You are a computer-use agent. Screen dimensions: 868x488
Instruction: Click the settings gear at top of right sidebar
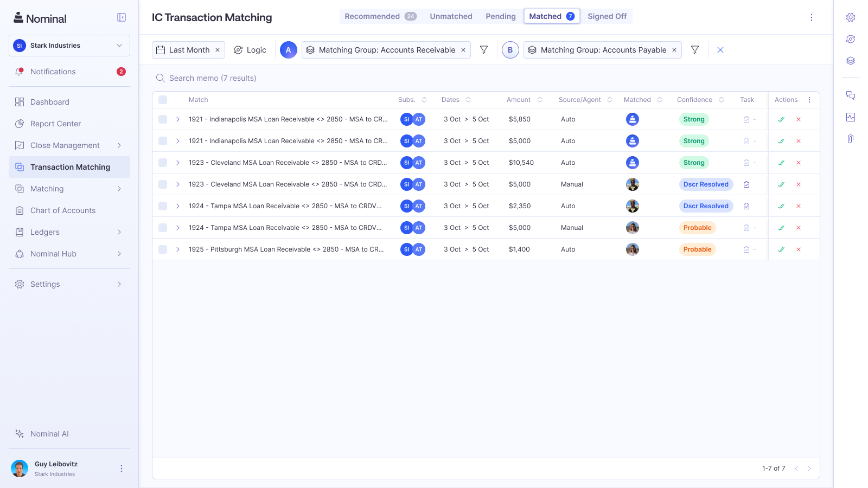pyautogui.click(x=851, y=17)
